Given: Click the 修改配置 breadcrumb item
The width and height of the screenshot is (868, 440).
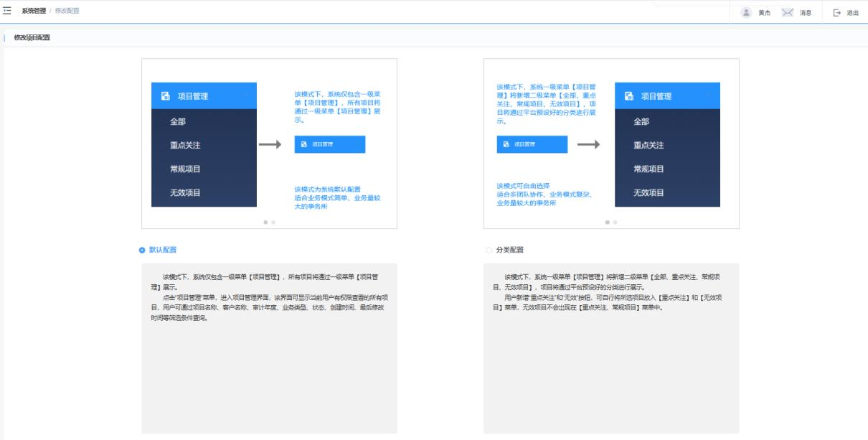Looking at the screenshot, I should pos(67,11).
